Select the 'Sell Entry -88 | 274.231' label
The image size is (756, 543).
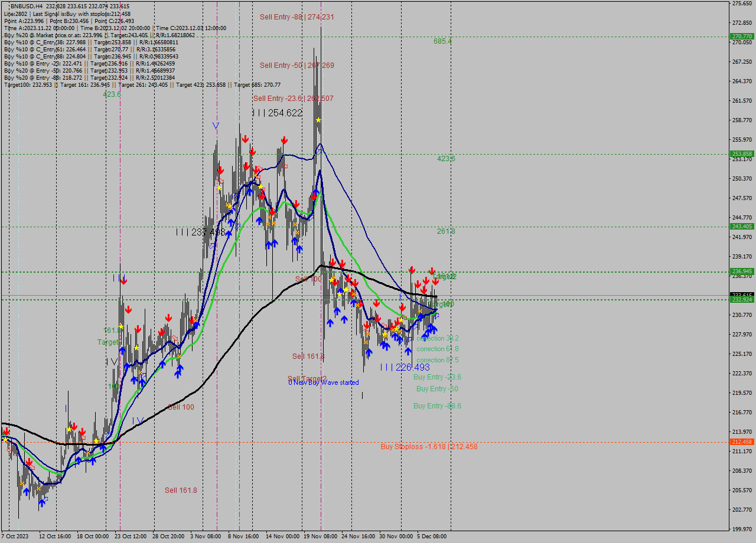tap(296, 17)
